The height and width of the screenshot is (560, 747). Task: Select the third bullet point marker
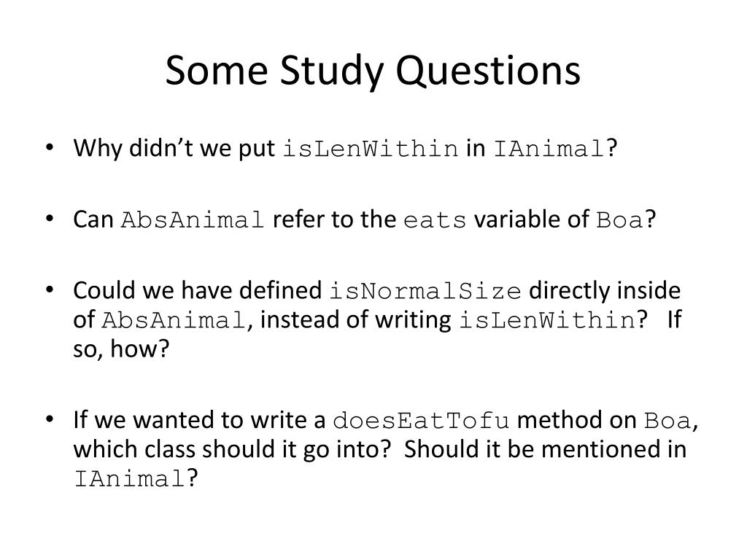pyautogui.click(x=49, y=289)
